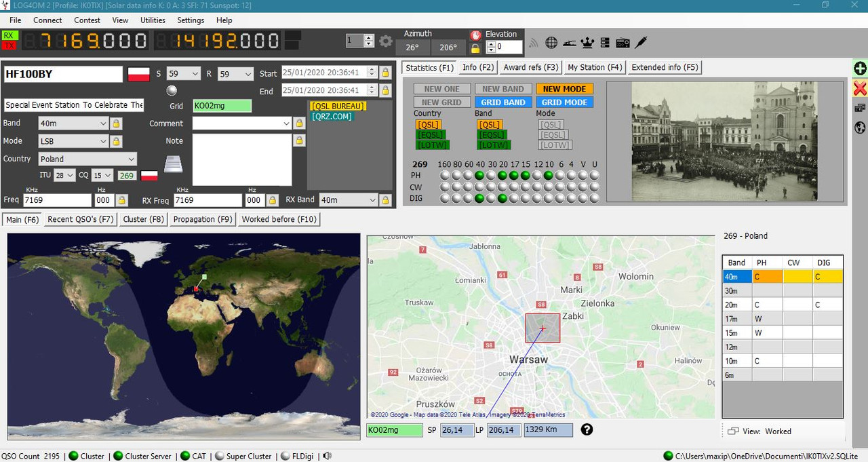Viewport: 868px width, 462px height.
Task: Click the server stack icon in toolbar
Action: pos(605,43)
